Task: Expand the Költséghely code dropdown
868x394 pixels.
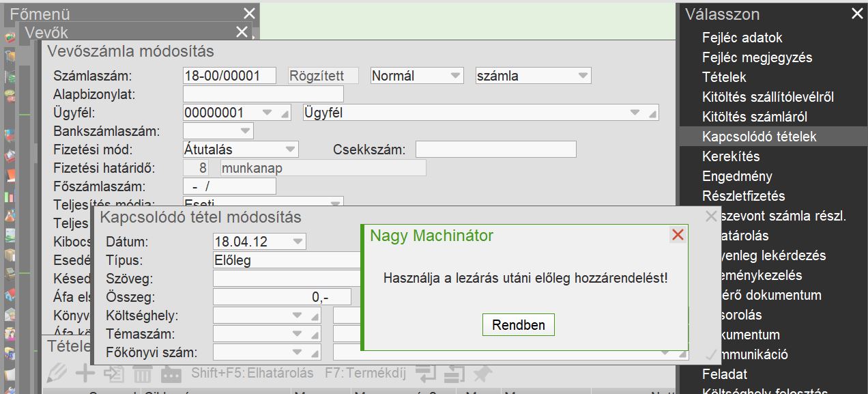Action: pos(298,315)
